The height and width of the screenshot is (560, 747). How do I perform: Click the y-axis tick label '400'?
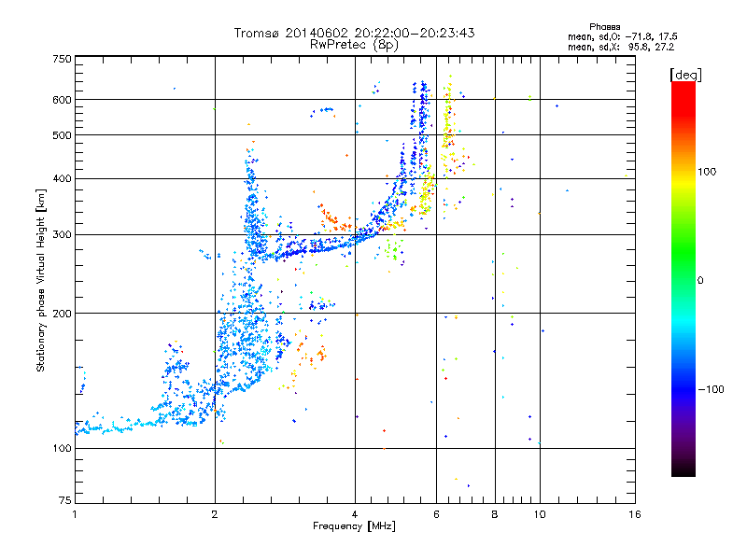63,178
